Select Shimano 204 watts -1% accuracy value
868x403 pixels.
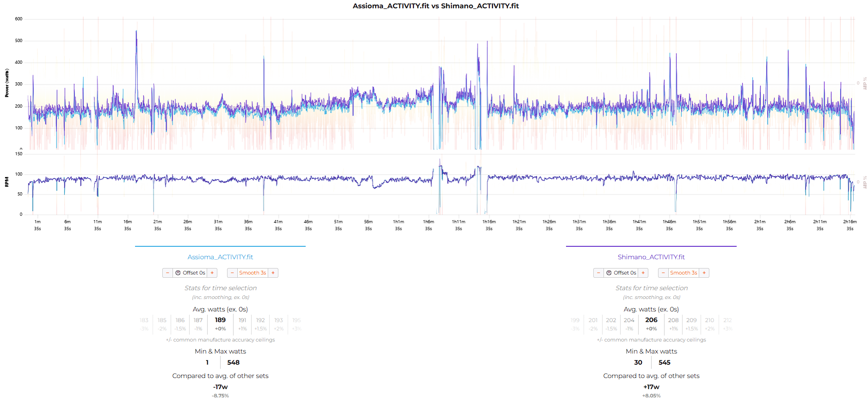click(x=629, y=324)
